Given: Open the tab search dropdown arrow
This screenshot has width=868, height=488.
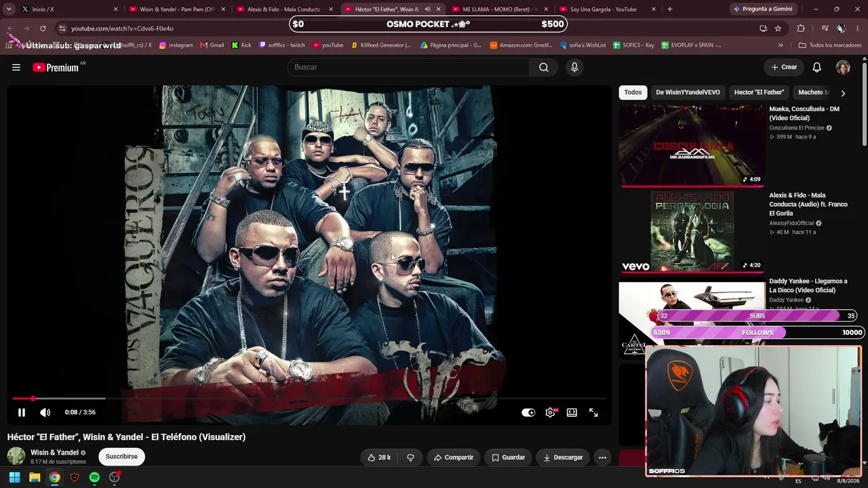Looking at the screenshot, I should click(9, 9).
